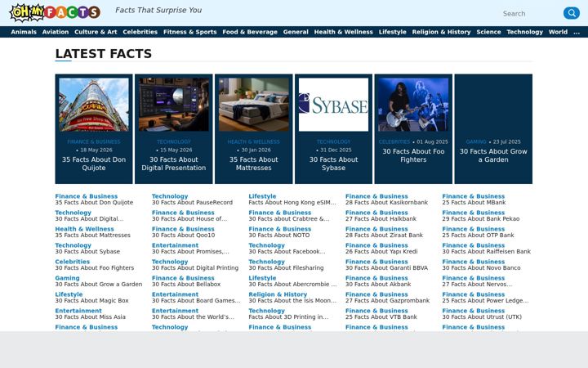Image resolution: width=588 pixels, height=368 pixels.
Task: Open card title 30 Facts About Sybase
Action: 333,164
